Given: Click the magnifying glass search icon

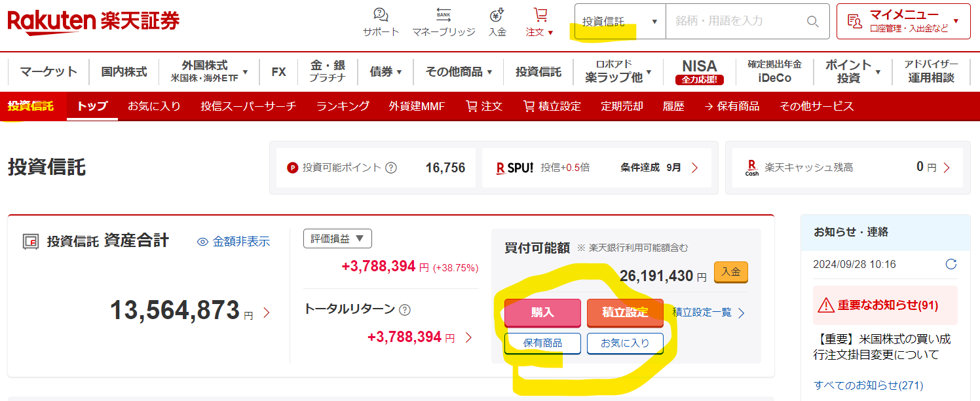Looking at the screenshot, I should pyautogui.click(x=813, y=22).
